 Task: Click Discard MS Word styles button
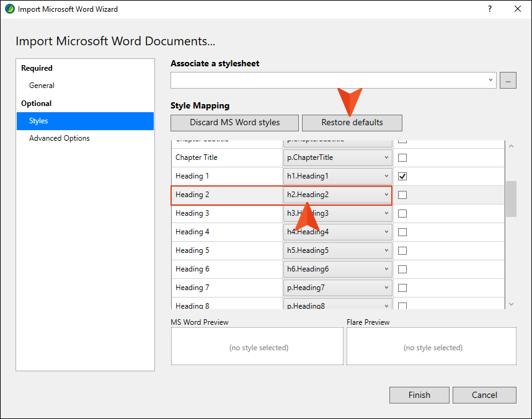coord(234,123)
